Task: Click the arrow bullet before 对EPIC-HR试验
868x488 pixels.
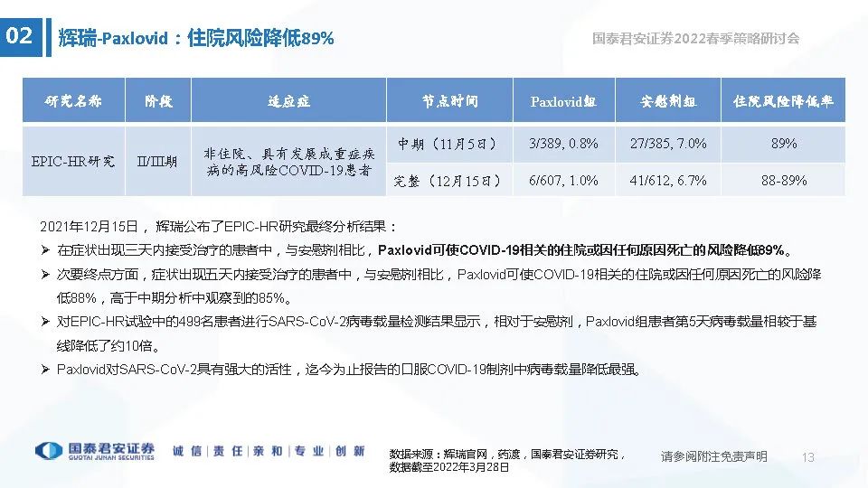Action: 45,321
